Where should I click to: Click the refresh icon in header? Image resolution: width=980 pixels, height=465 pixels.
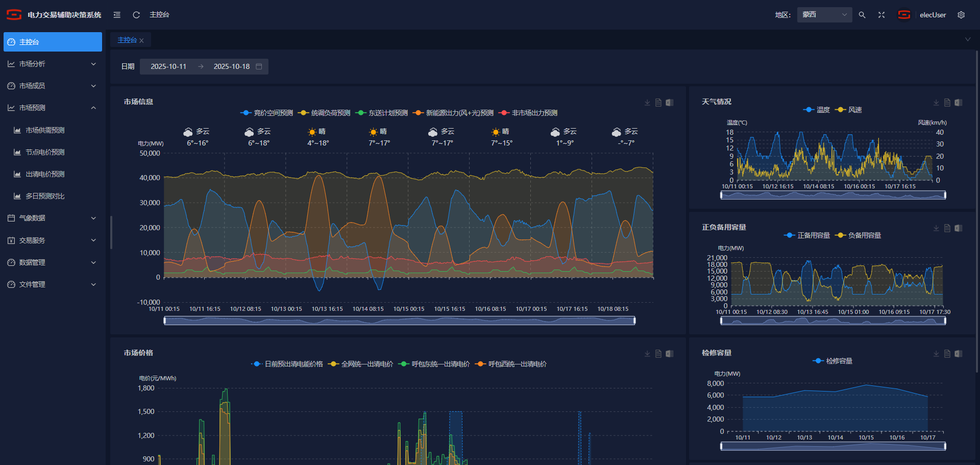pos(136,15)
